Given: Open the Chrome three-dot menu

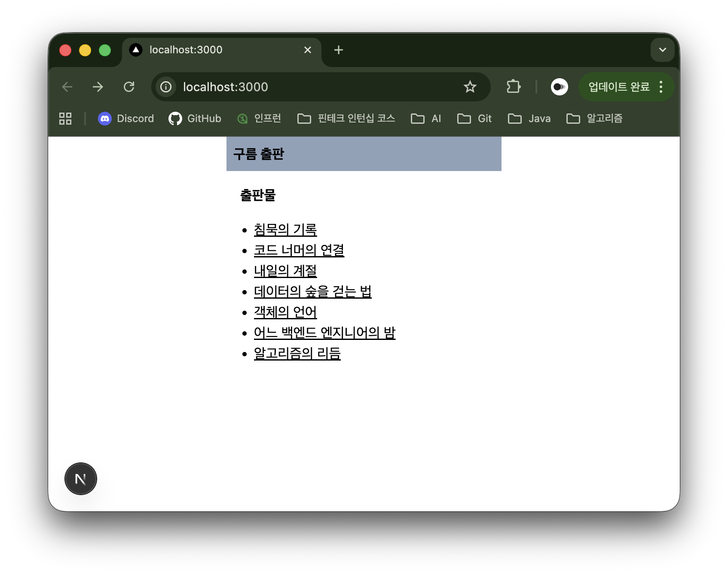Looking at the screenshot, I should pos(661,87).
